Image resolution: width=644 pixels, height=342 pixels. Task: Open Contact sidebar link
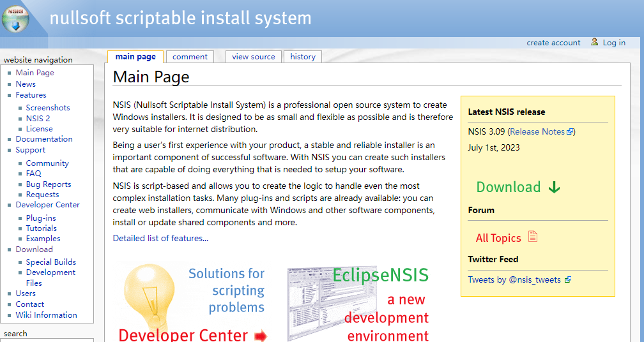point(29,304)
